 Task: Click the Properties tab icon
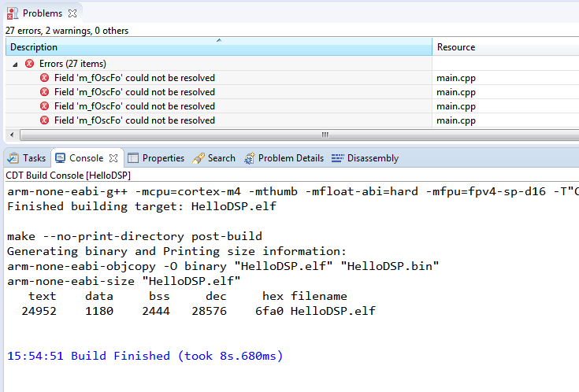coord(134,158)
